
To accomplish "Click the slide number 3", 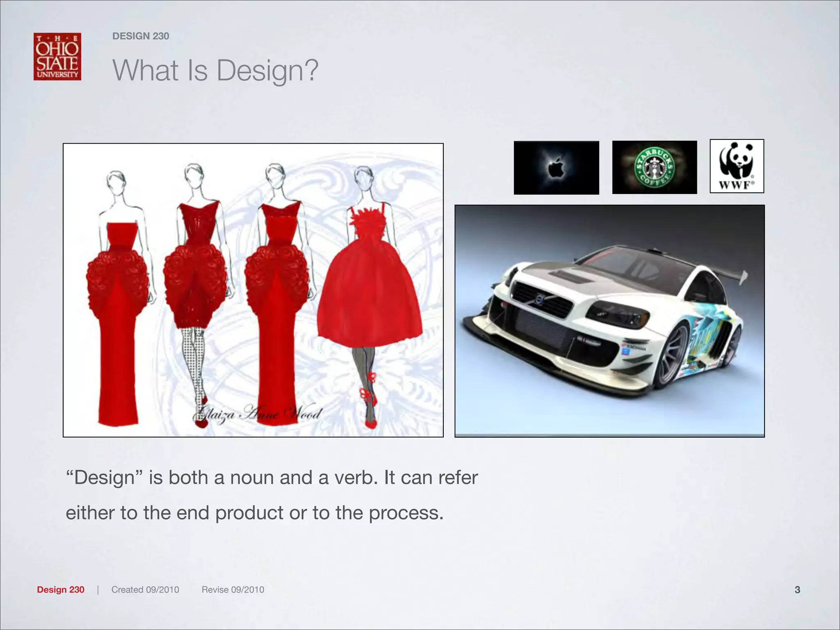I will [797, 590].
